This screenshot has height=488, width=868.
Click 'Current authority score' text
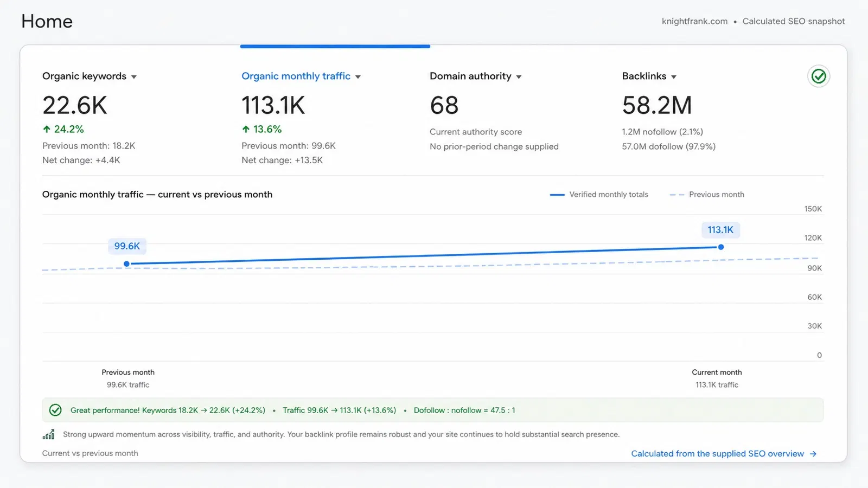click(476, 132)
